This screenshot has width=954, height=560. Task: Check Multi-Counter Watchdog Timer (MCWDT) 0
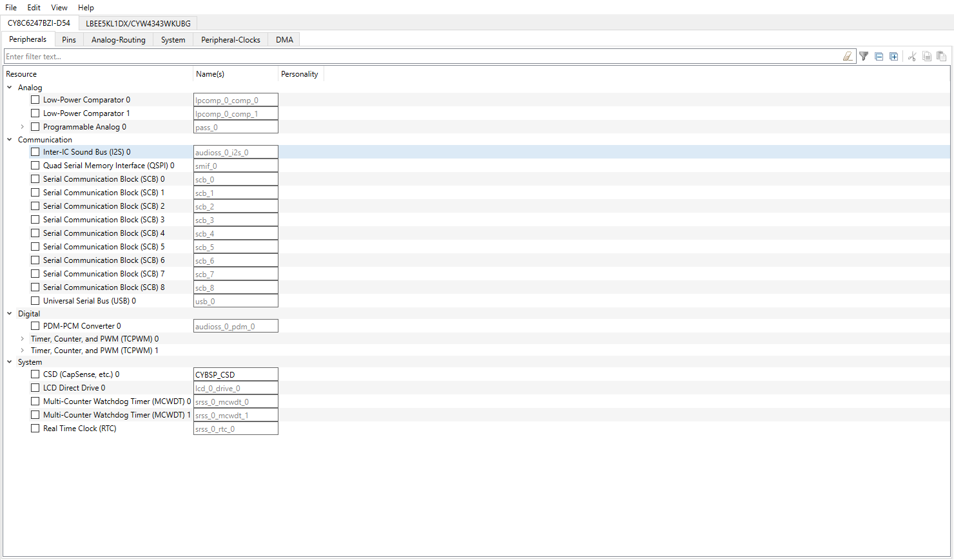click(x=35, y=401)
